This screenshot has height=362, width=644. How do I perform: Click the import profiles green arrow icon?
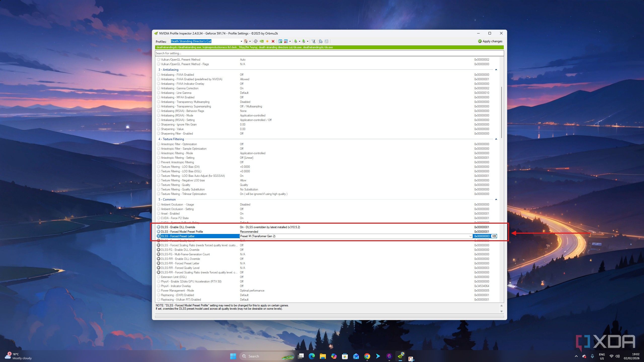(x=304, y=41)
